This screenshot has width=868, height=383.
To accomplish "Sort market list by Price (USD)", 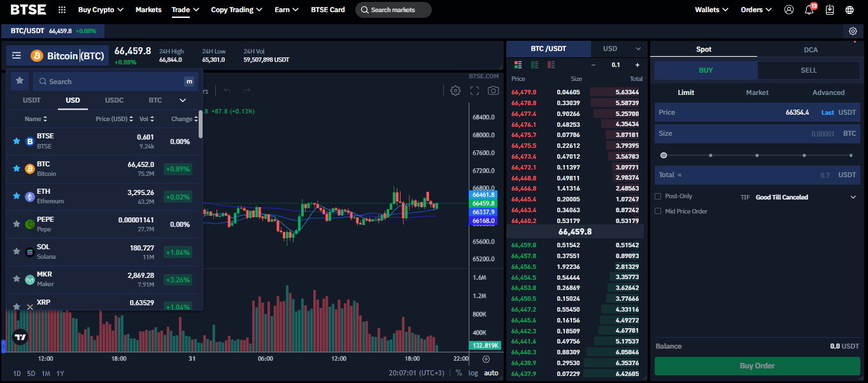I will tap(115, 119).
